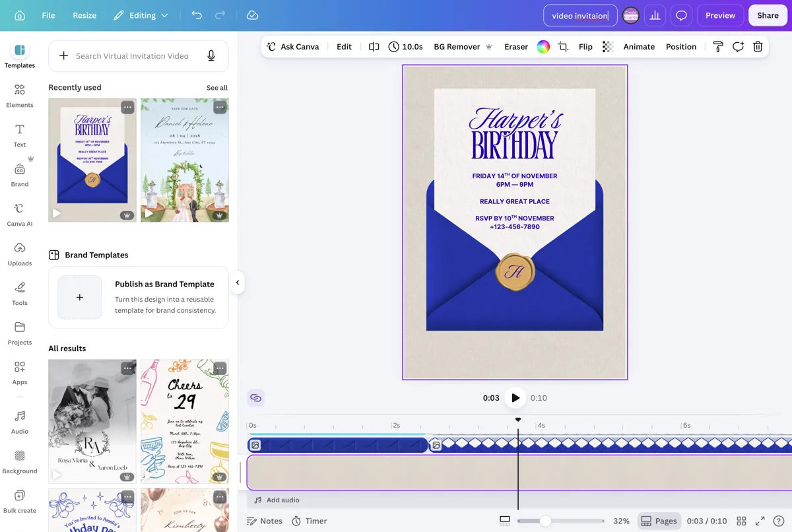Viewport: 792px width, 532px height.
Task: Open the comments speech bubble
Action: (681, 15)
